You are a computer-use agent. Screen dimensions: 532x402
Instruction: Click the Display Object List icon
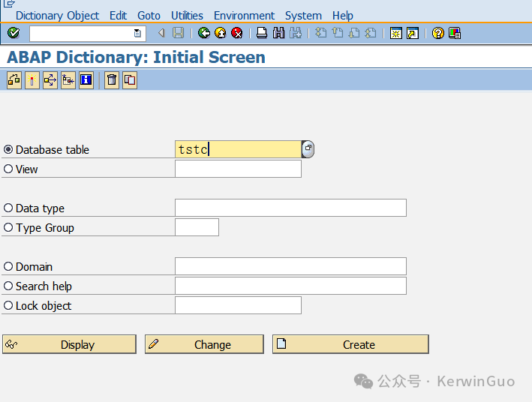68,80
